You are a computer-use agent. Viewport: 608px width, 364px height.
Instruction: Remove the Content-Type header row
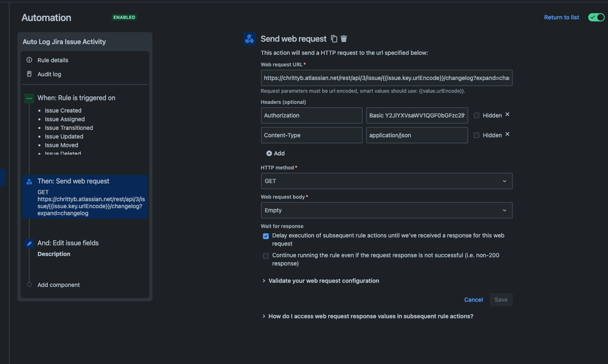click(x=507, y=135)
